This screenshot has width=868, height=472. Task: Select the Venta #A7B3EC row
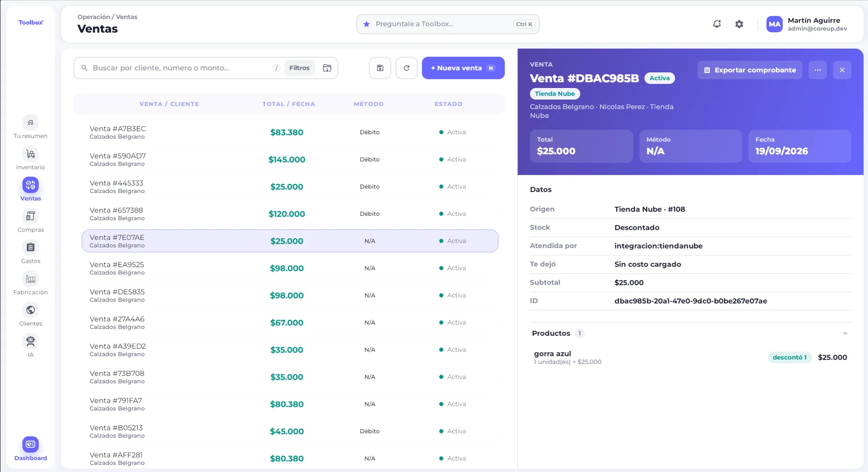290,132
